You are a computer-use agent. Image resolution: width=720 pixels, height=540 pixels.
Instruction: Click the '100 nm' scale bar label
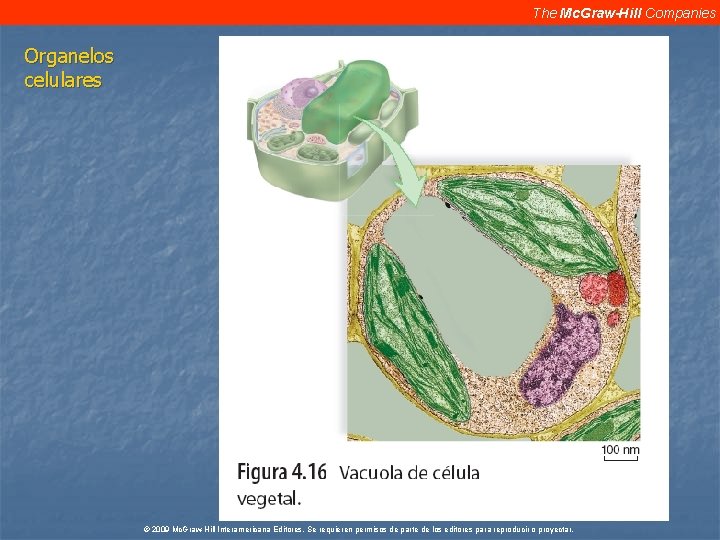click(620, 450)
